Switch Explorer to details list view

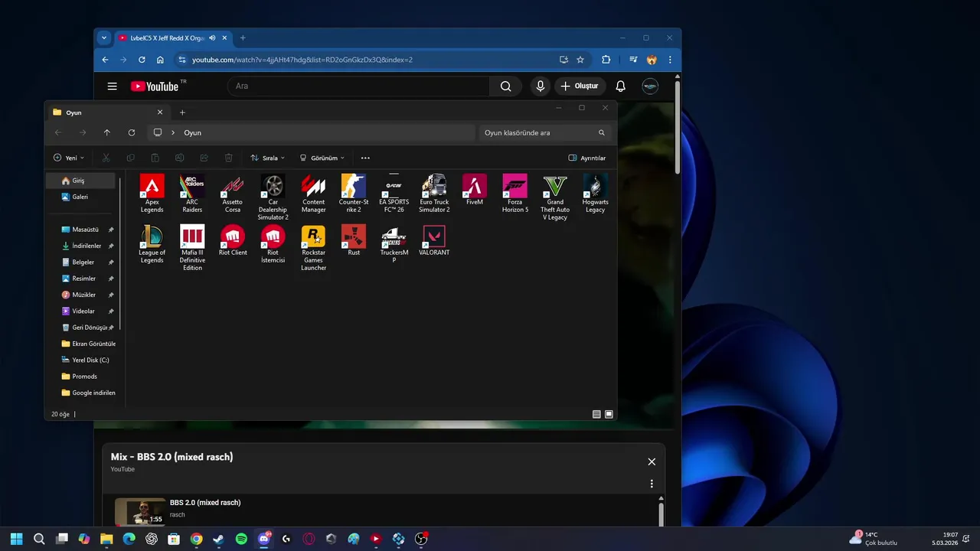point(596,414)
